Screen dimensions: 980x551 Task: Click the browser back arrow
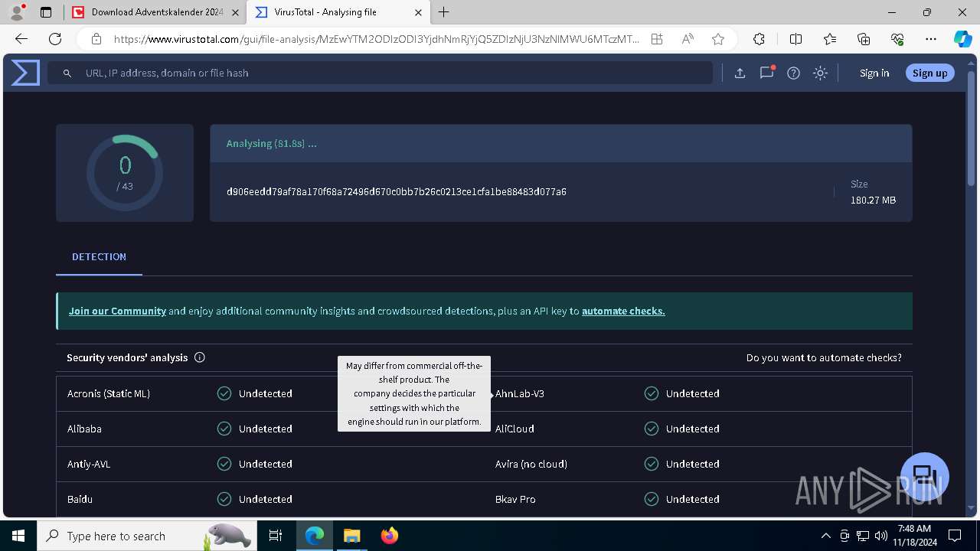click(x=21, y=39)
